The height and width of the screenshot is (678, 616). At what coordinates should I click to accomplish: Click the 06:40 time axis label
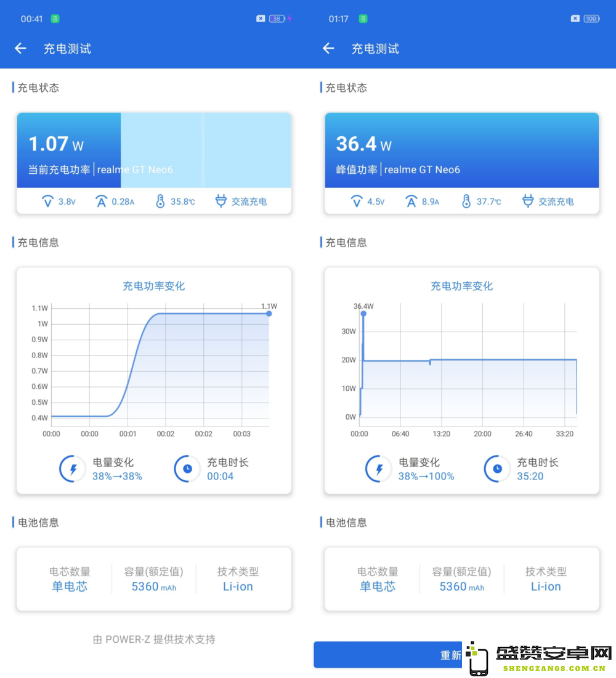click(x=400, y=434)
